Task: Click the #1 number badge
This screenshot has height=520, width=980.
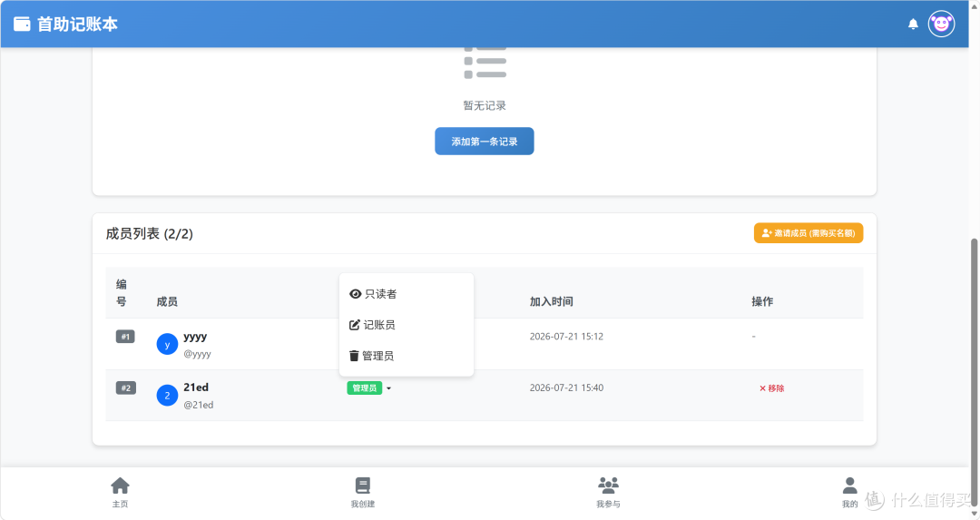Action: [125, 337]
